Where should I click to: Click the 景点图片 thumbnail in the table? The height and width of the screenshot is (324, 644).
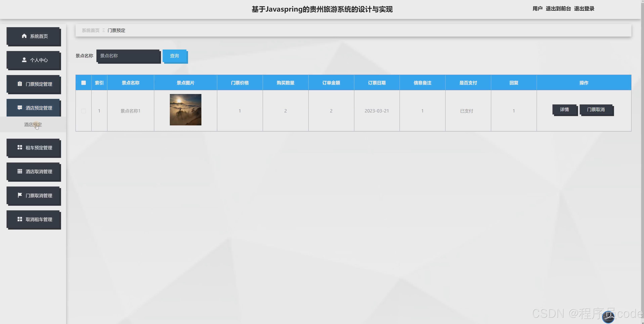[185, 110]
